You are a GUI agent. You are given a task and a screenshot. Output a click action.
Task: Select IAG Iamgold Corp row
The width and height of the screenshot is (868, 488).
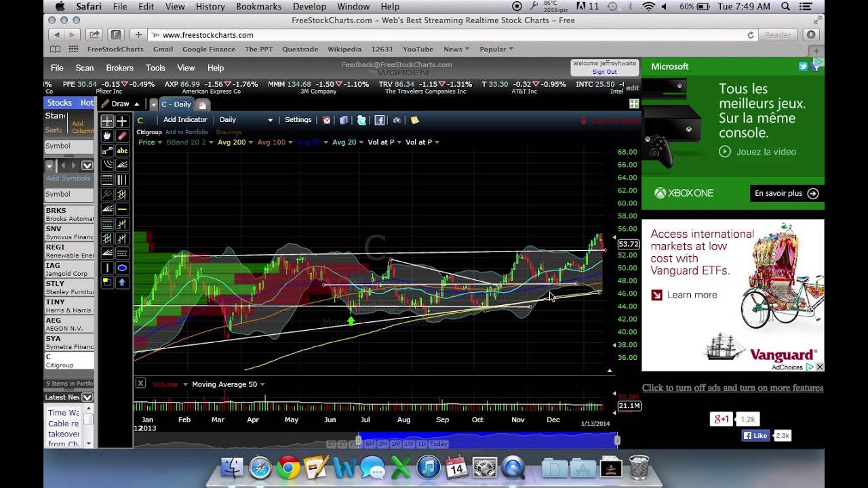tap(69, 269)
